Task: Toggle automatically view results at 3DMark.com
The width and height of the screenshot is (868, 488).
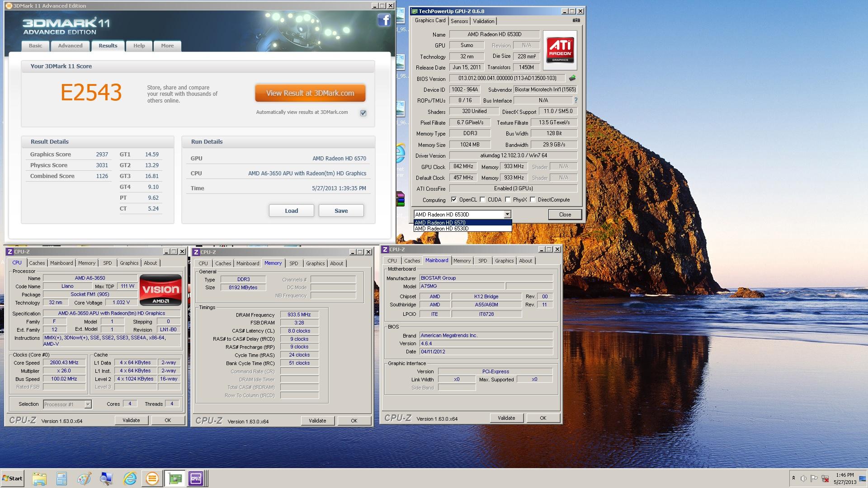Action: [363, 113]
